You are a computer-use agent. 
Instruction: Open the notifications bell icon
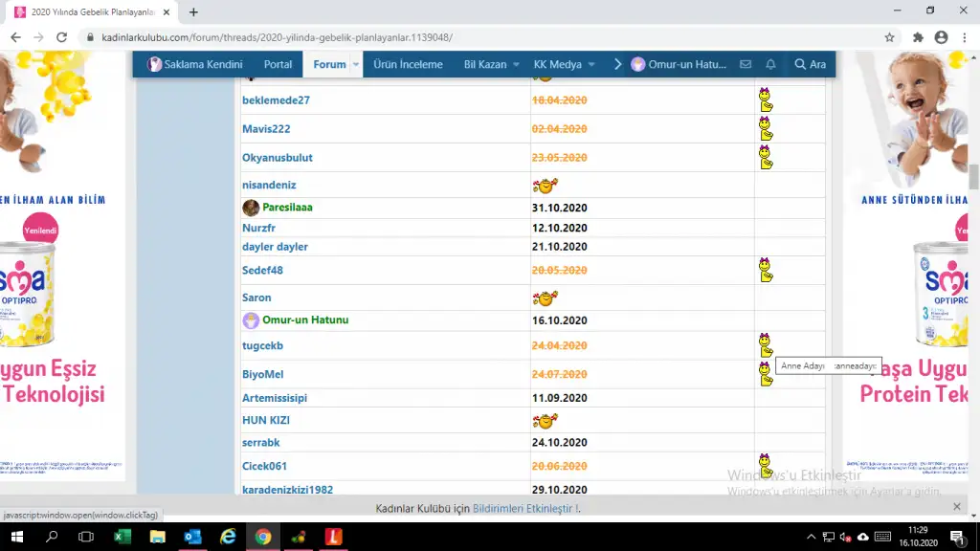[x=770, y=64]
